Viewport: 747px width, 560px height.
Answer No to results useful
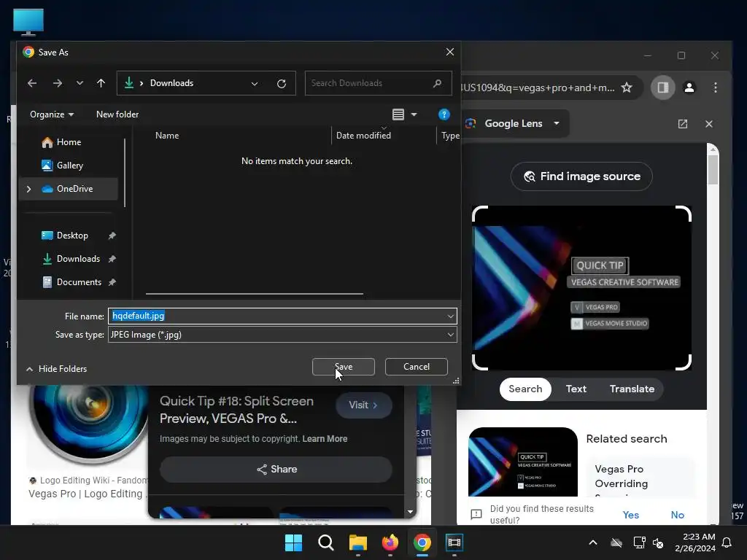[677, 516]
